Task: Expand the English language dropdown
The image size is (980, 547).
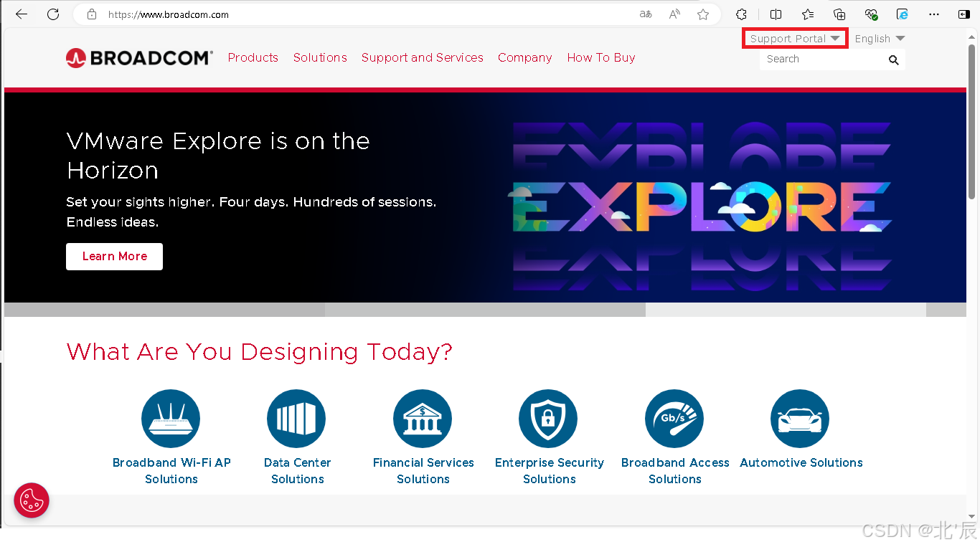Action: point(880,39)
